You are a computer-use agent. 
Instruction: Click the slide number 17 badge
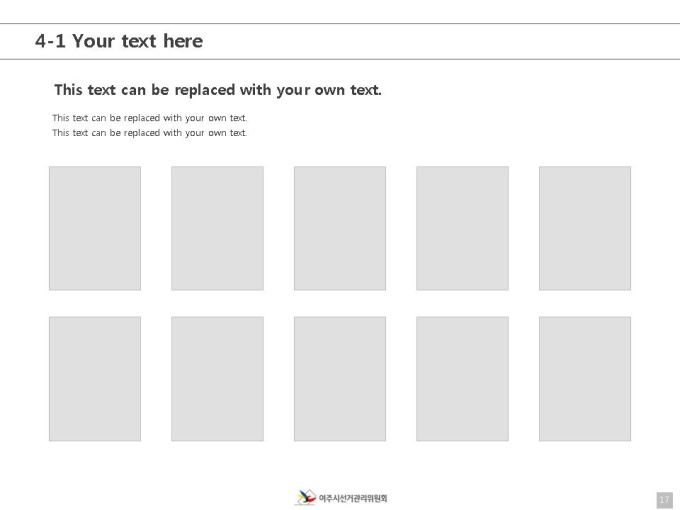coord(664,500)
